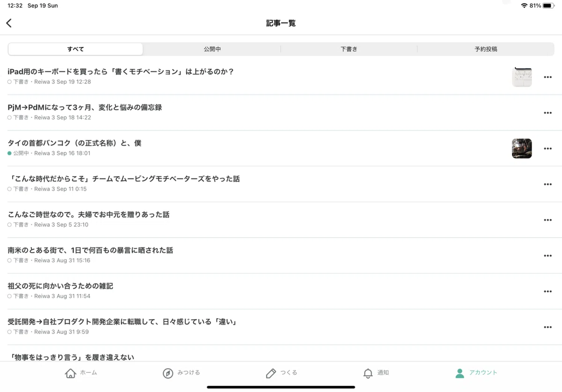Open article こんなご時世なので。夫婦でお中元
The image size is (562, 392).
[x=89, y=214]
